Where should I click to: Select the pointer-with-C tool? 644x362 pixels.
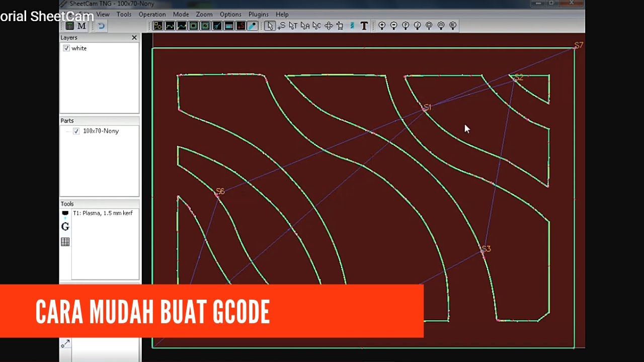pyautogui.click(x=316, y=26)
